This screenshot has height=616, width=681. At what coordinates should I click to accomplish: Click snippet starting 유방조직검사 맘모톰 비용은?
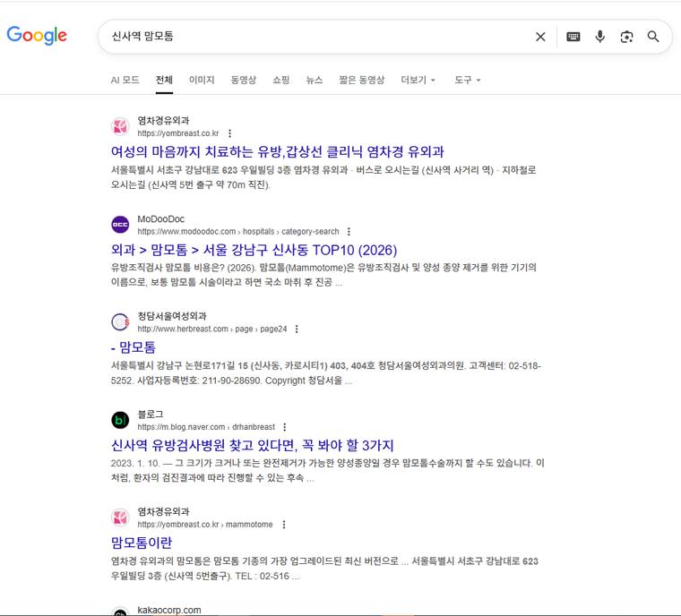coord(323,275)
